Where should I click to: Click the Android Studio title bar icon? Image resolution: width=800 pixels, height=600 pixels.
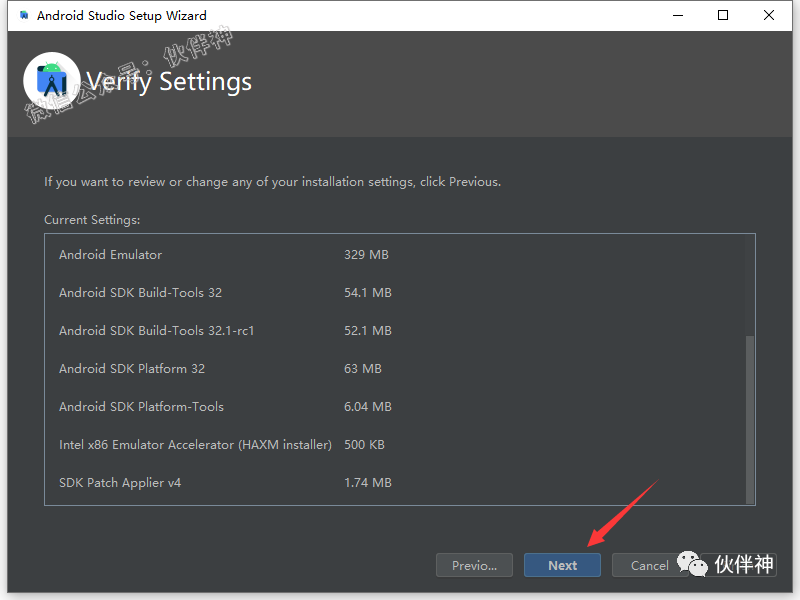click(x=24, y=15)
